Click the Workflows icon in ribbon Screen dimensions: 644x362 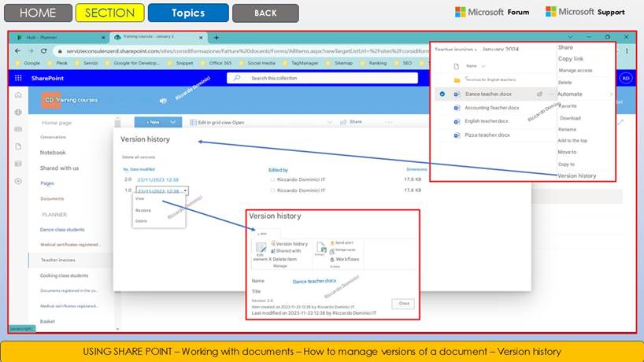331,258
